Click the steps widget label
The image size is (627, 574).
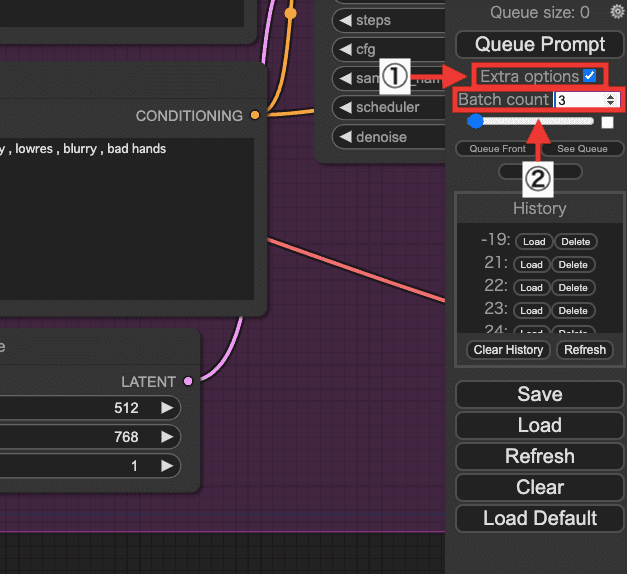373,20
